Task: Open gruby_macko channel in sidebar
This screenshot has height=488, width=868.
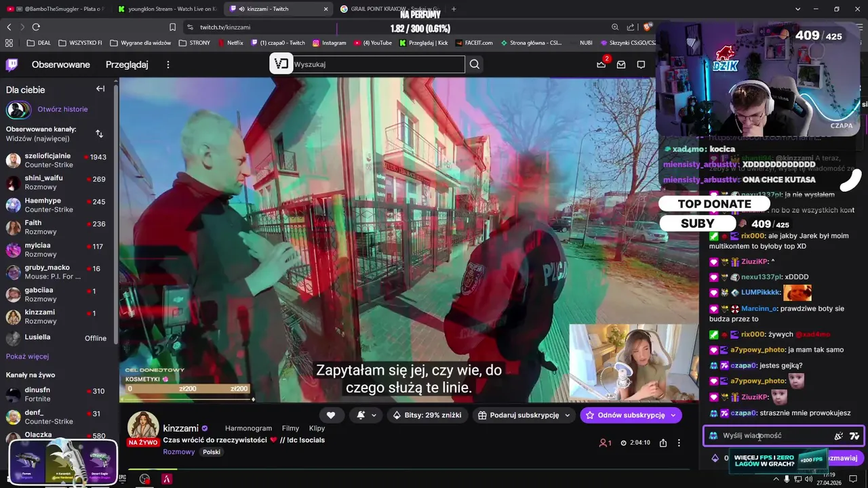Action: click(58, 272)
